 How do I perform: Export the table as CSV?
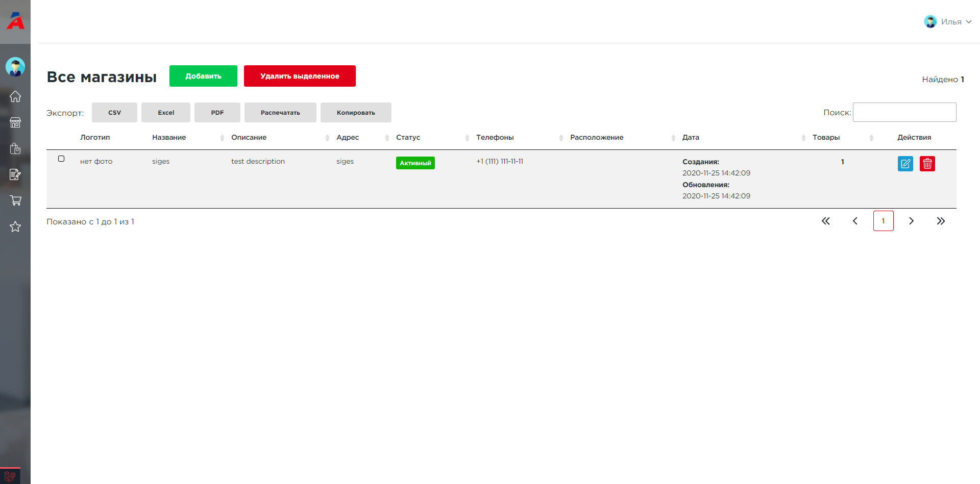point(114,112)
